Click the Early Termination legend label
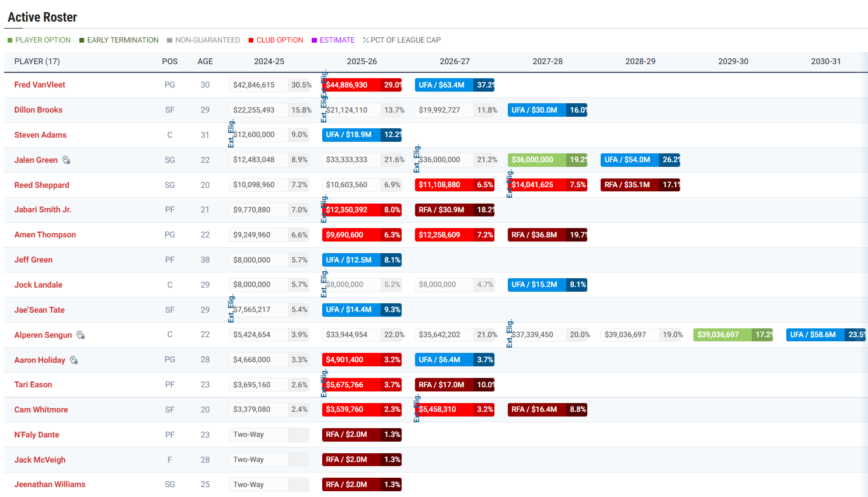This screenshot has height=497, width=868. coord(123,40)
